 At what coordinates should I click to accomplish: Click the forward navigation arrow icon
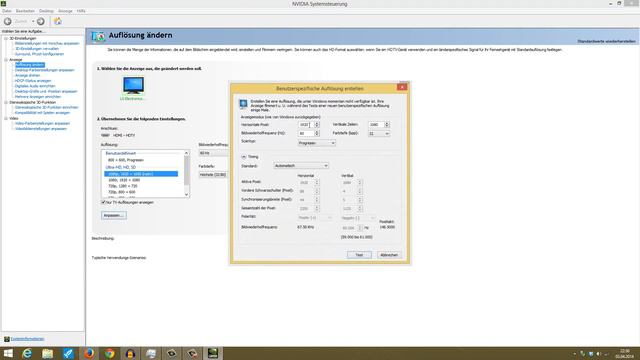[x=41, y=21]
